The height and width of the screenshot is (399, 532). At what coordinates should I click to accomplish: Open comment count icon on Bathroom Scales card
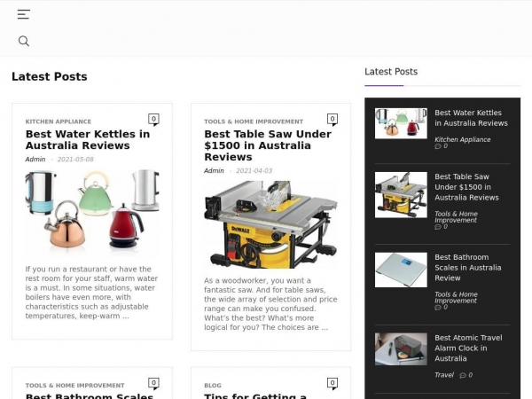point(153,383)
